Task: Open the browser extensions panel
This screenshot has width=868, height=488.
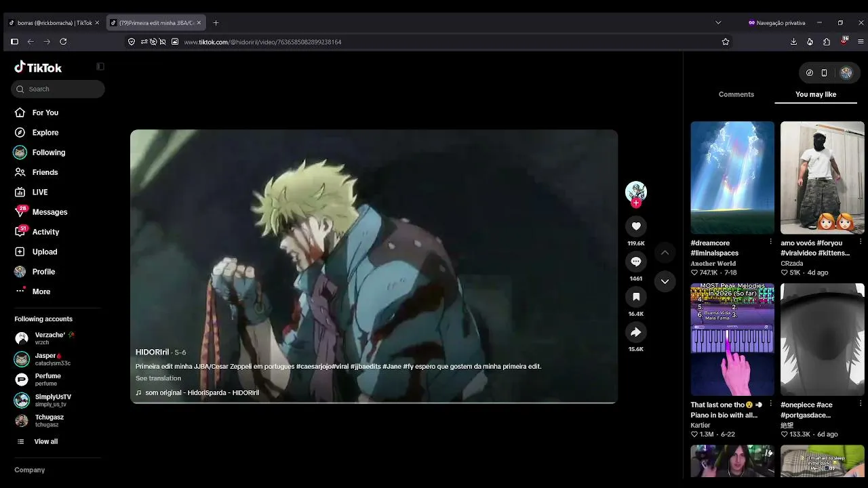Action: [827, 41]
